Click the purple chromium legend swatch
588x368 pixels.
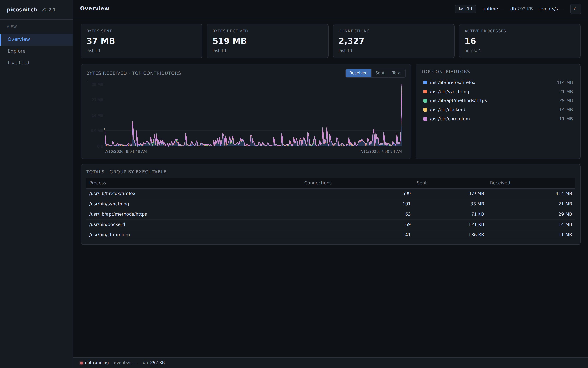pos(425,119)
